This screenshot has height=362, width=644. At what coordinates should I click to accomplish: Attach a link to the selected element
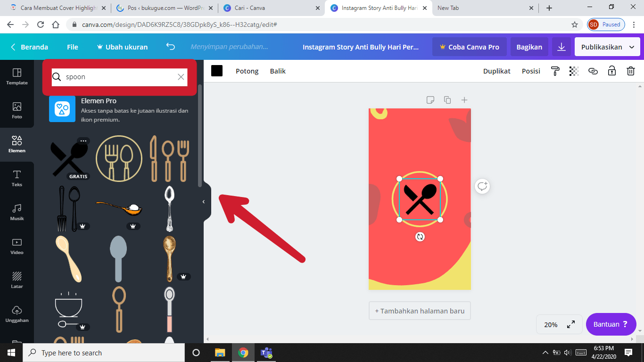click(593, 71)
